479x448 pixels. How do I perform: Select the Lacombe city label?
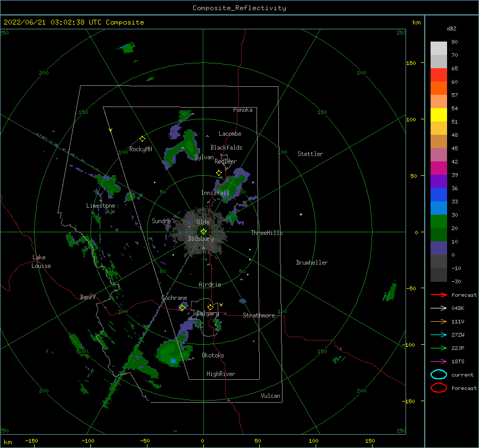230,134
